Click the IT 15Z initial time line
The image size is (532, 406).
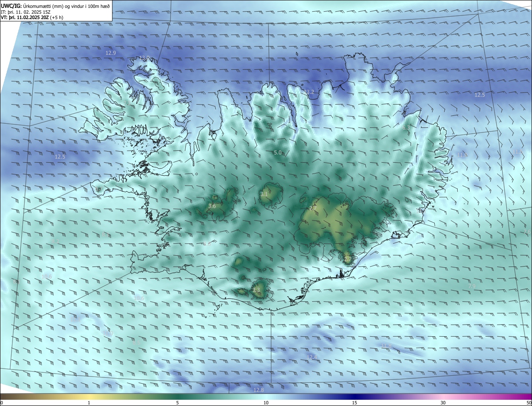26,12
